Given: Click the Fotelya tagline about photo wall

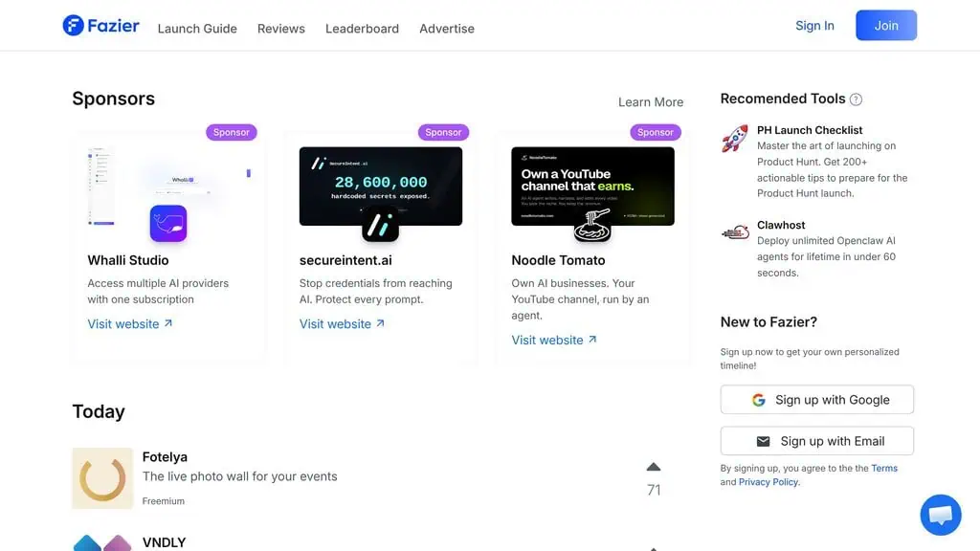Looking at the screenshot, I should 239,476.
